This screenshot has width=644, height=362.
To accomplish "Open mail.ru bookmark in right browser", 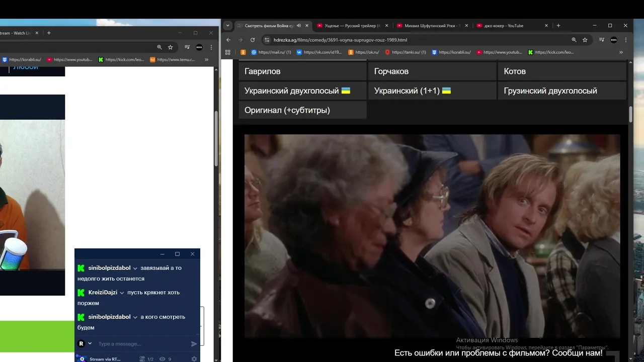I will (271, 52).
